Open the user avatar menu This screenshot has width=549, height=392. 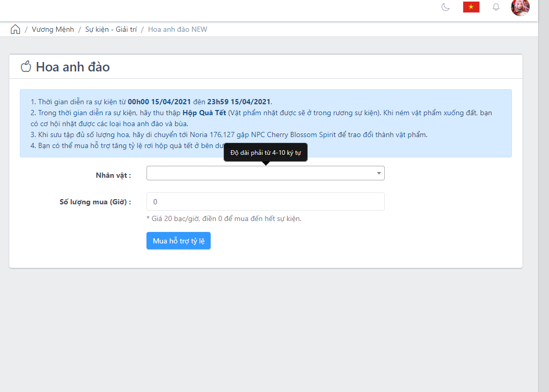tap(520, 7)
